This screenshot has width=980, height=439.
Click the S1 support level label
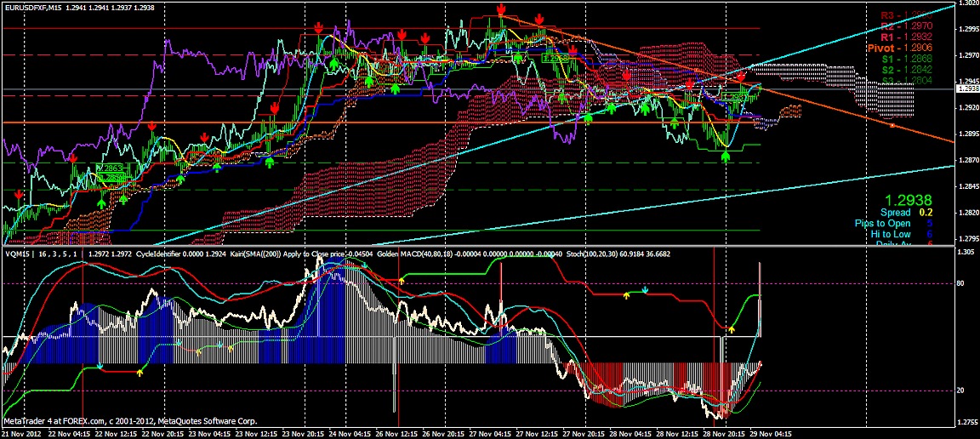point(907,59)
